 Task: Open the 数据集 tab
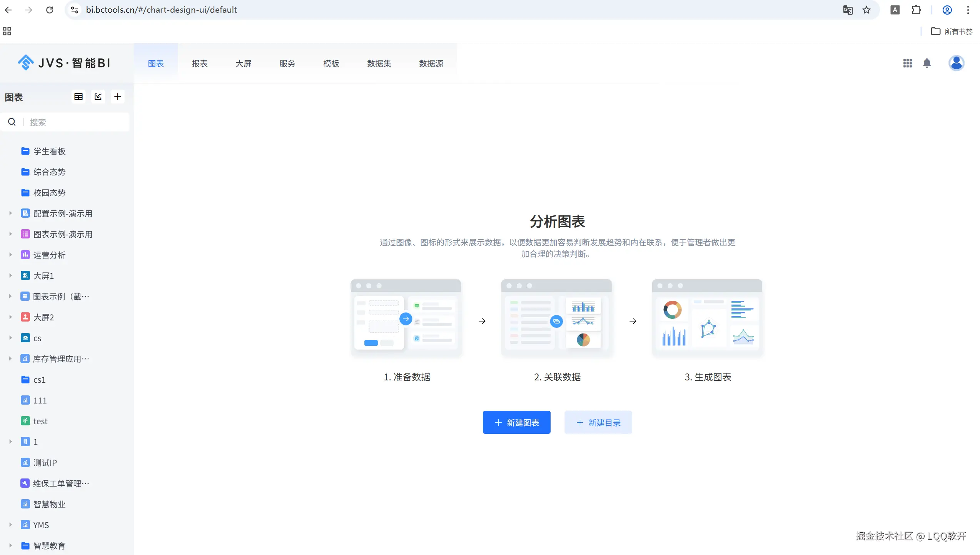click(x=379, y=63)
